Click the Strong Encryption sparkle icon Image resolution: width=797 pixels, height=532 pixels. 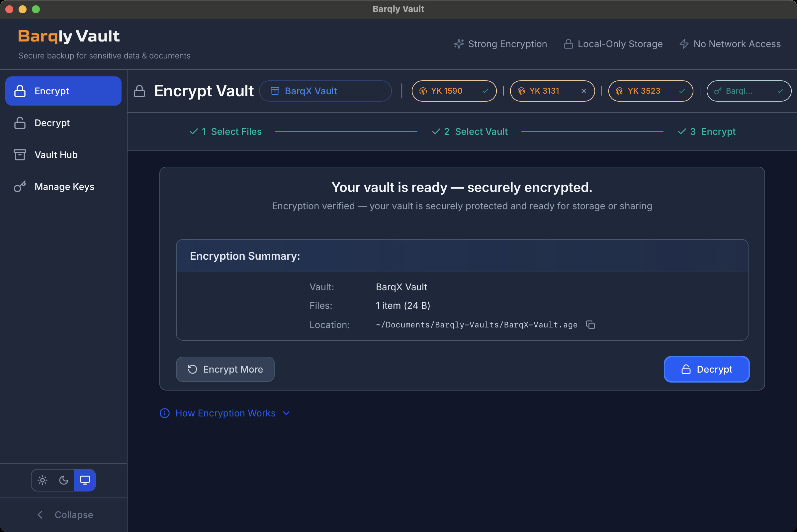(459, 44)
